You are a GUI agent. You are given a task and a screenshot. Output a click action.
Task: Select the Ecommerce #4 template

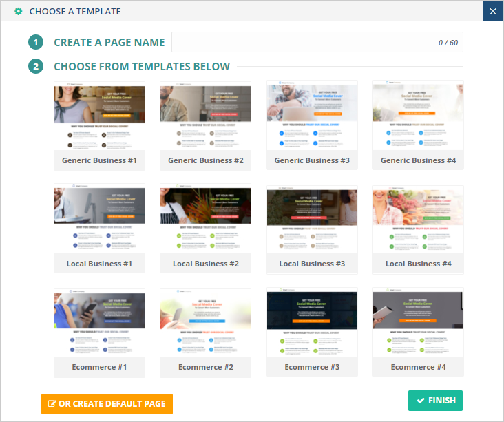pyautogui.click(x=418, y=323)
